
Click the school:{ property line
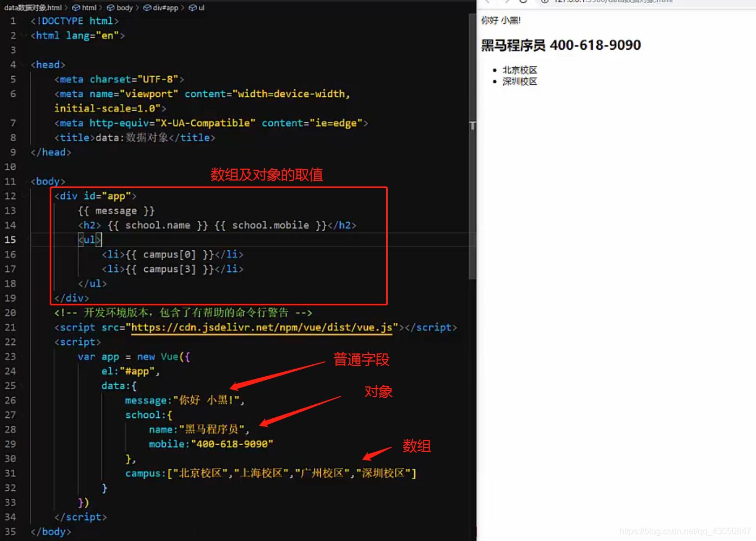[x=149, y=415]
